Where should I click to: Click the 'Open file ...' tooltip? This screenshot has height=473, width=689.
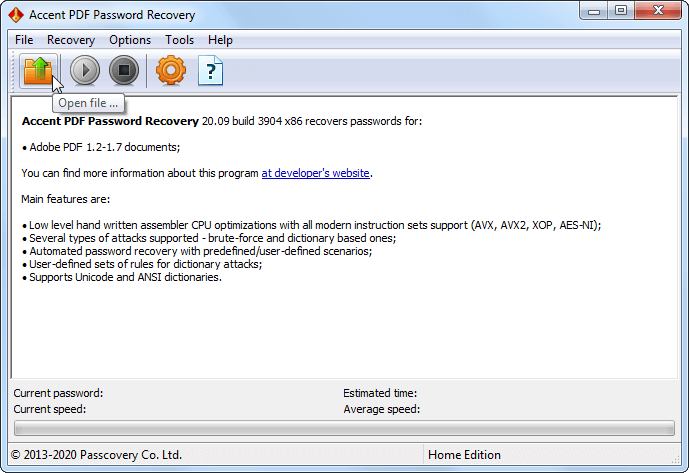pos(88,103)
